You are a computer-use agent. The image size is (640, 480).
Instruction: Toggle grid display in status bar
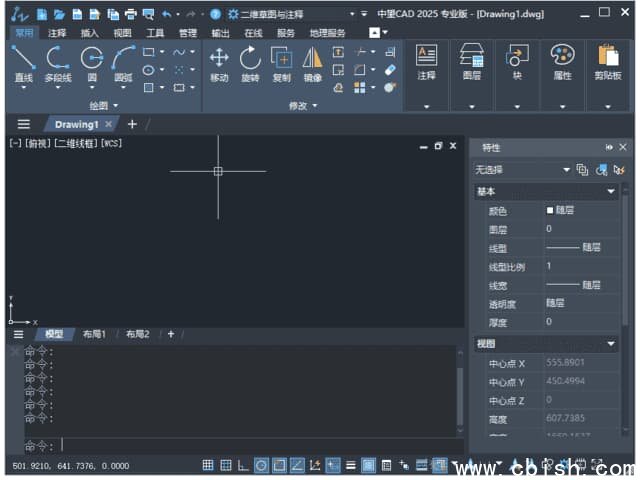coord(226,465)
